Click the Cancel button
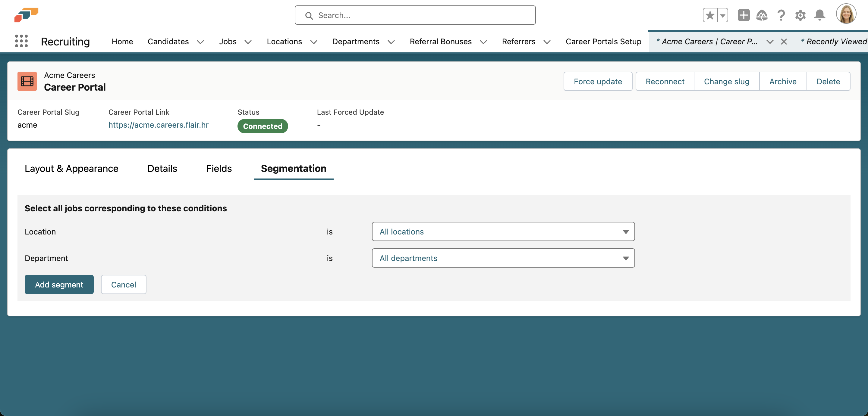Screen dimensions: 868x416 [x=124, y=284]
